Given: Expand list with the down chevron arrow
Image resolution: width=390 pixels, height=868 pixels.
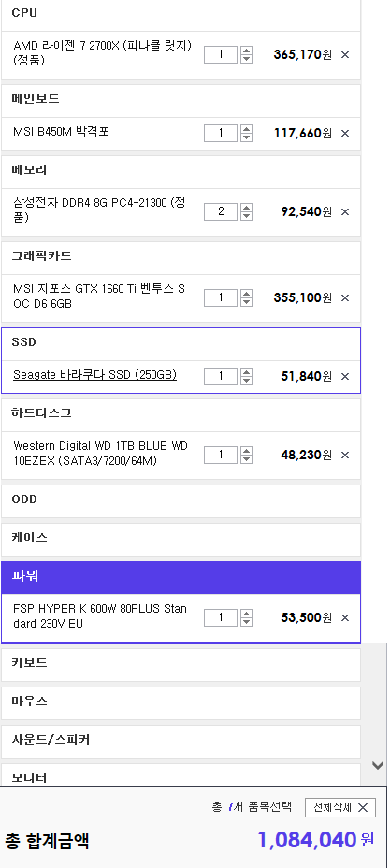Looking at the screenshot, I should [378, 766].
